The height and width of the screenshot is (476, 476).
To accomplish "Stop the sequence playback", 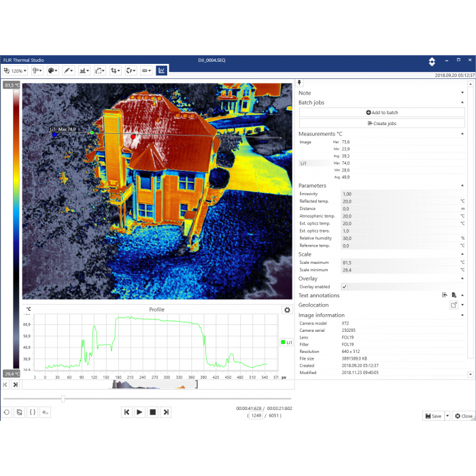I will pyautogui.click(x=153, y=412).
